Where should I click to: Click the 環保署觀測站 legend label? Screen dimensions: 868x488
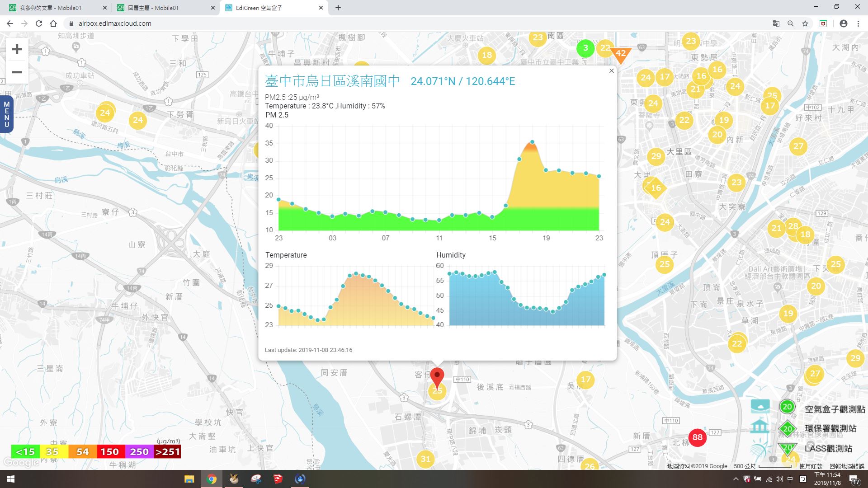(x=830, y=428)
